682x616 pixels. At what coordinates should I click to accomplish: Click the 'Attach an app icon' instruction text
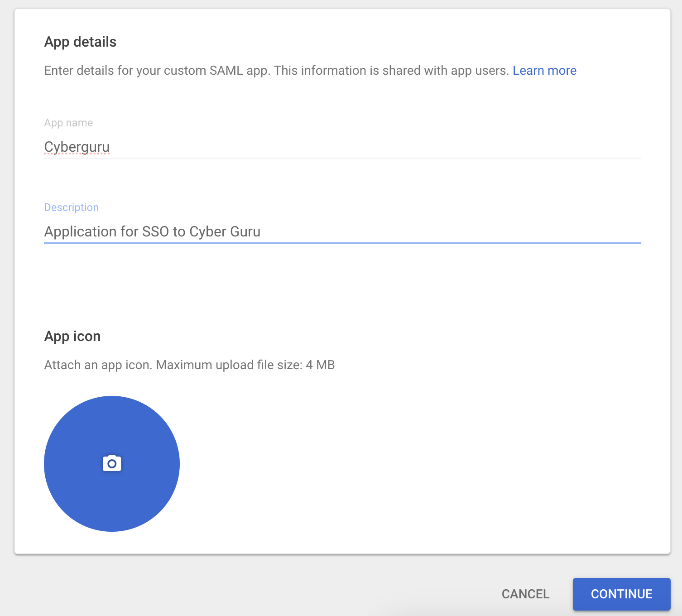pyautogui.click(x=98, y=365)
